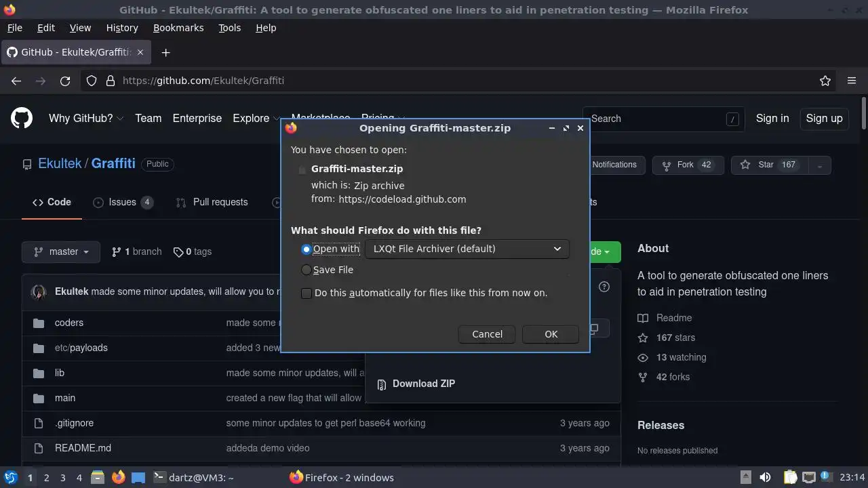Open the 167 stars link
The height and width of the screenshot is (488, 868).
coord(666,338)
